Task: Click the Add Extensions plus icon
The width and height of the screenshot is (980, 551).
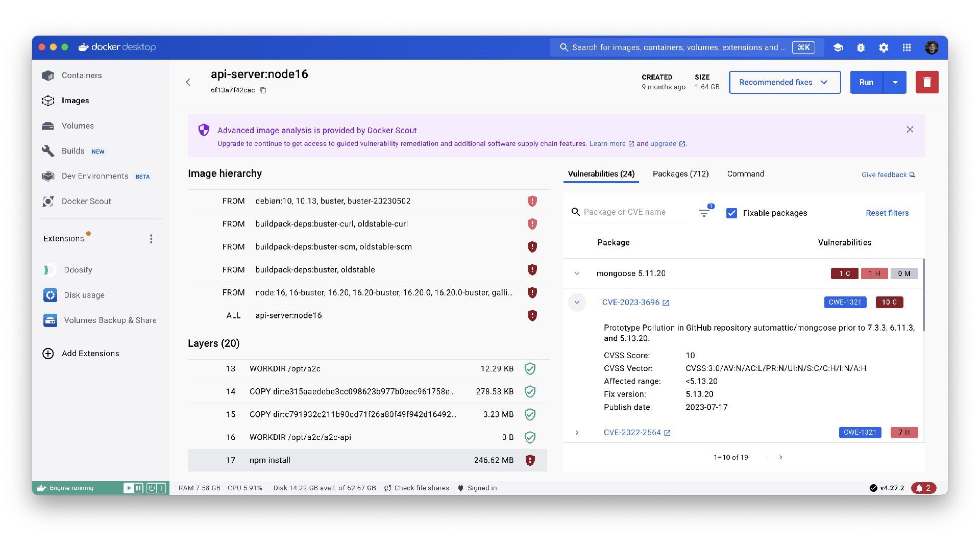Action: point(48,354)
